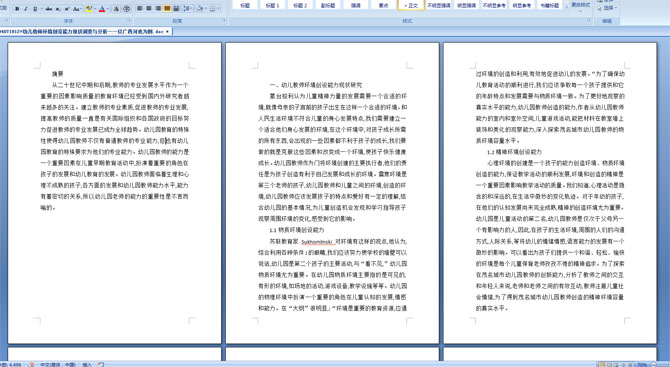
Task: Apply the text highlight color
Action: point(89,9)
